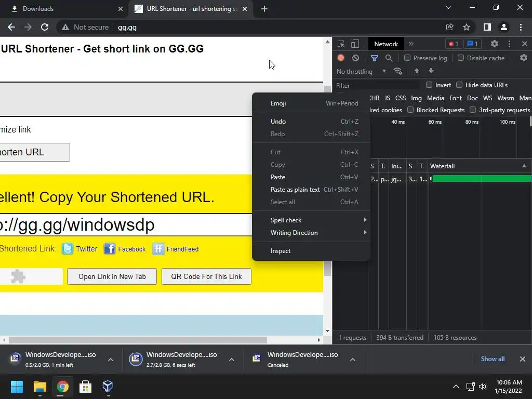Click the shortened URL text field
532x399 pixels.
(x=126, y=224)
